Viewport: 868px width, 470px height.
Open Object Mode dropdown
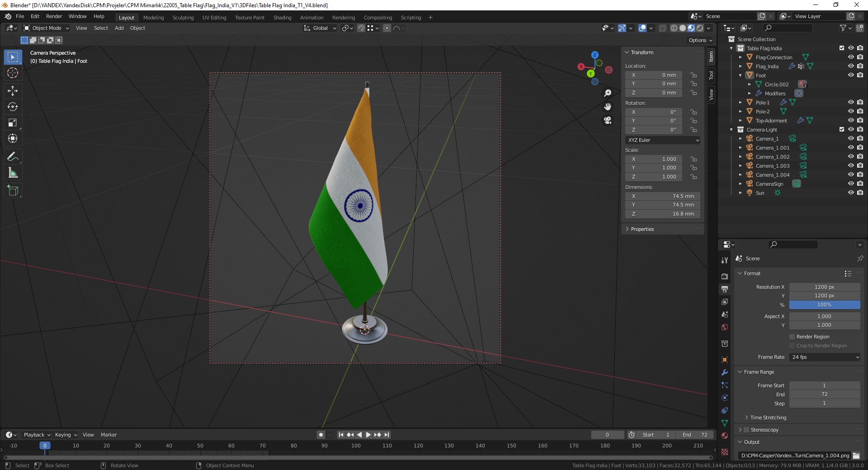47,28
